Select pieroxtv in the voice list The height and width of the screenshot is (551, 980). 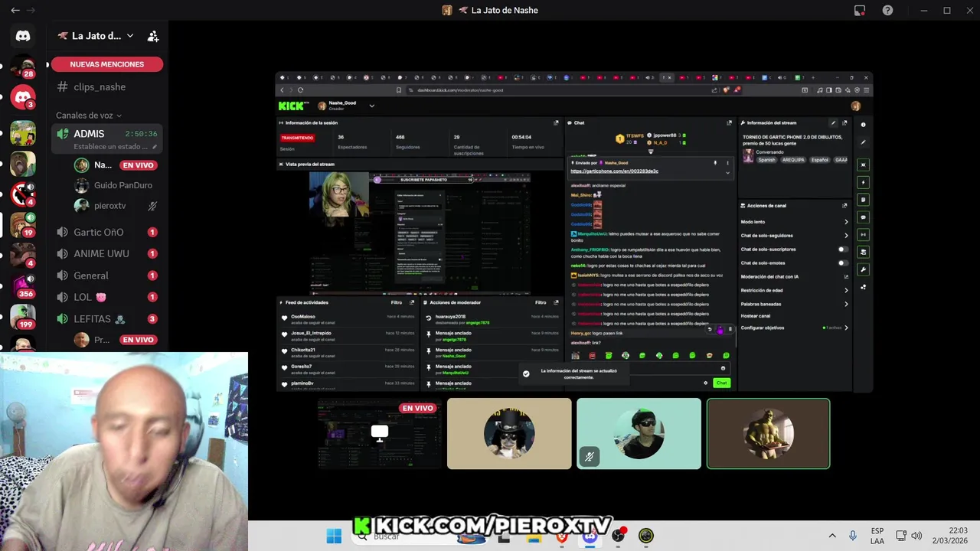[115, 206]
